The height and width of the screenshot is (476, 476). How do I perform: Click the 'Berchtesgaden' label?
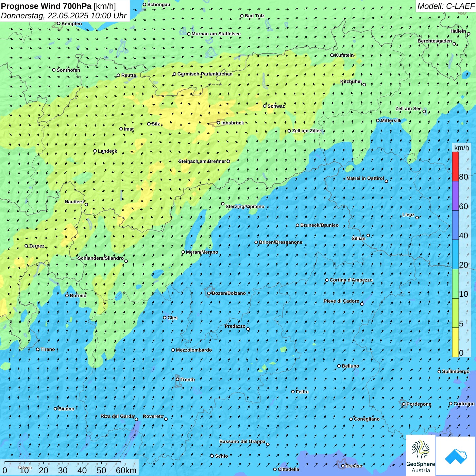coord(435,41)
